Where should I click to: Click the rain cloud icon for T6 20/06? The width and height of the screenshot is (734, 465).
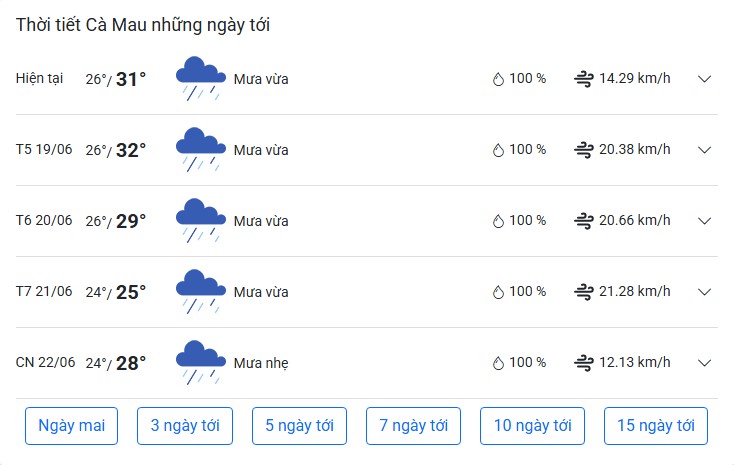(201, 221)
